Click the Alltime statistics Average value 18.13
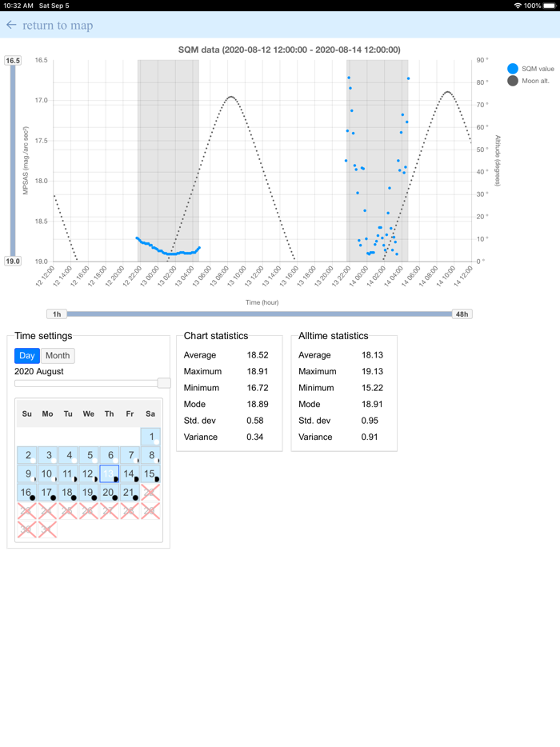560x747 pixels. [x=372, y=355]
